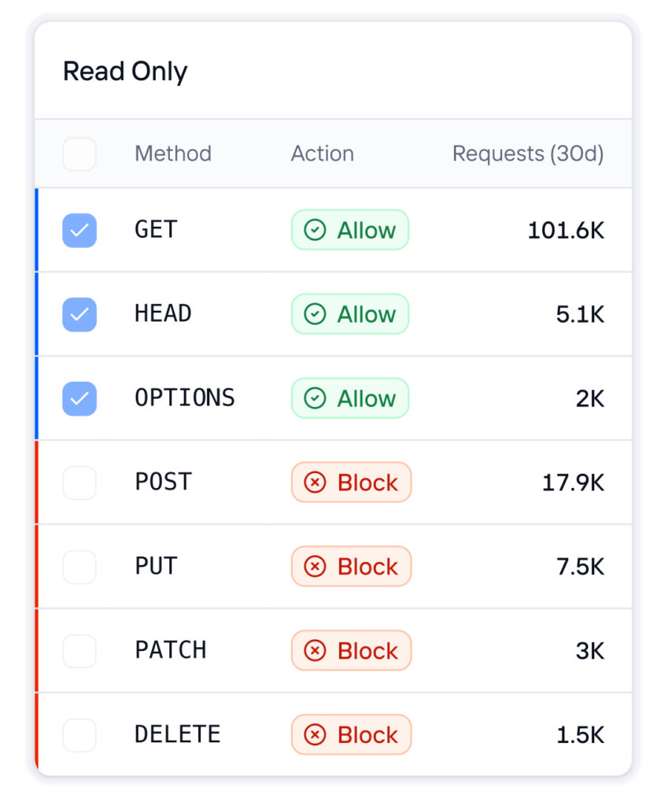Toggle the select-all checkbox in the table header

tap(79, 153)
